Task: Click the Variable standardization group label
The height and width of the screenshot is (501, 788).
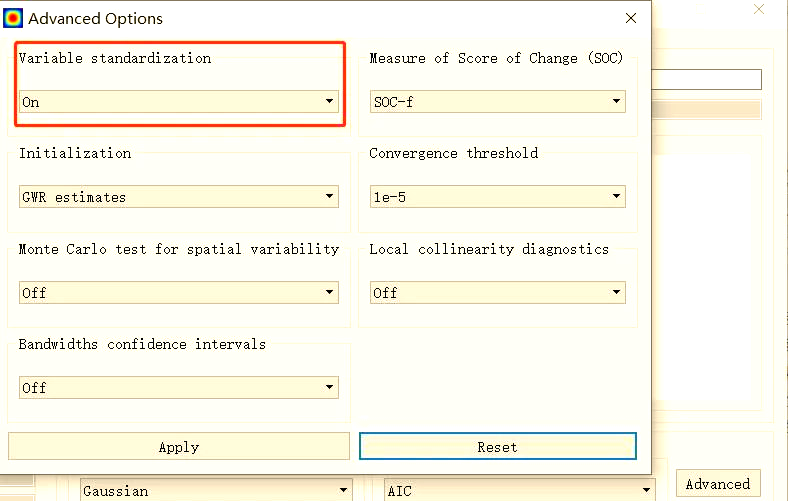Action: [115, 58]
